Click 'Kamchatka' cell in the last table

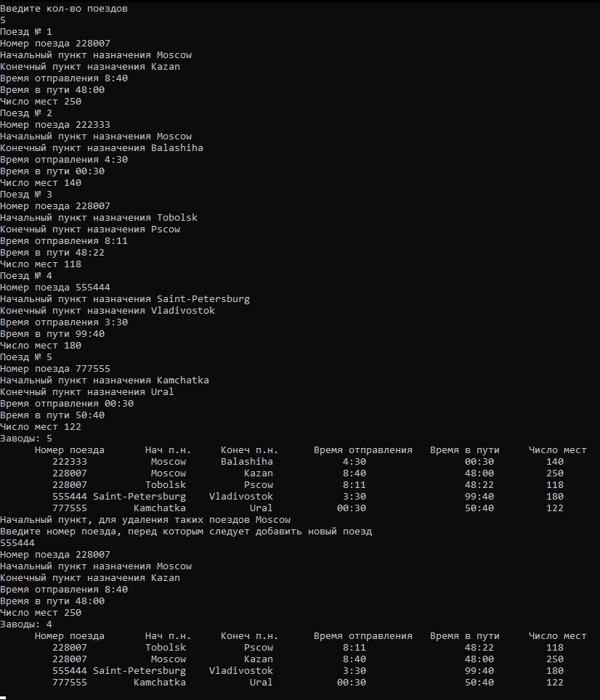click(159, 682)
